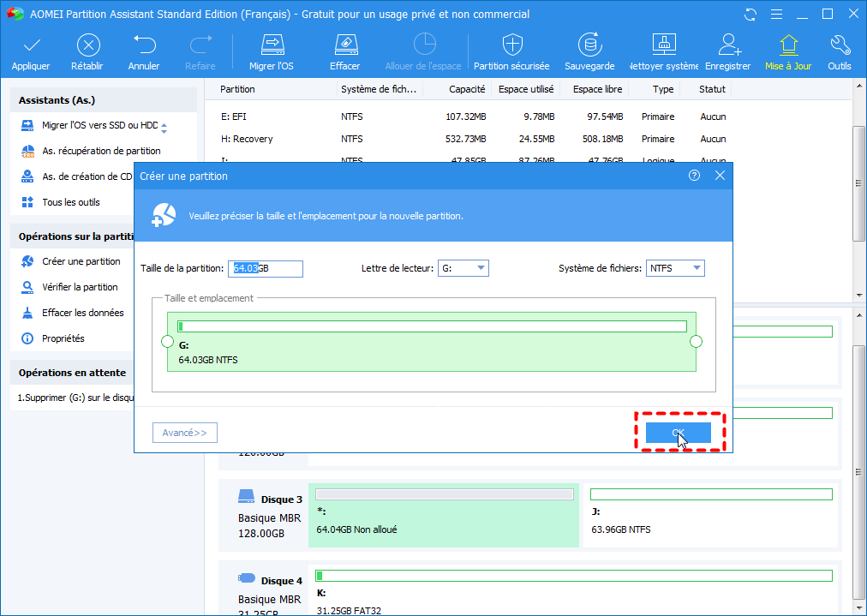This screenshot has height=616, width=867.
Task: Click the Refaire redo arrow icon
Action: [x=200, y=45]
